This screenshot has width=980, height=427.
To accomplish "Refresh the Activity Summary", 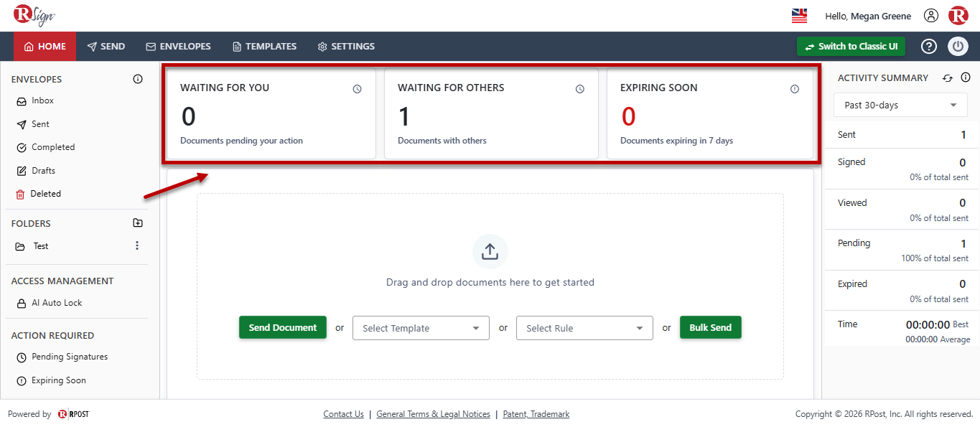I will click(x=948, y=78).
